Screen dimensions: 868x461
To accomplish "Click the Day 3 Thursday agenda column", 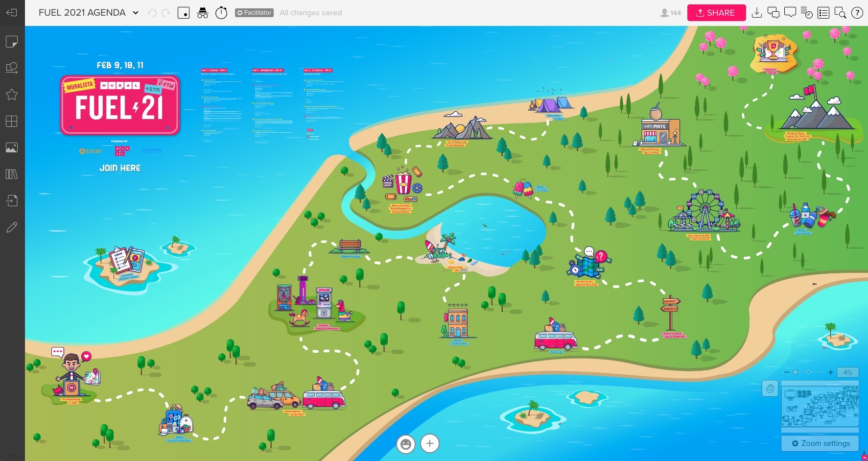I will click(324, 105).
